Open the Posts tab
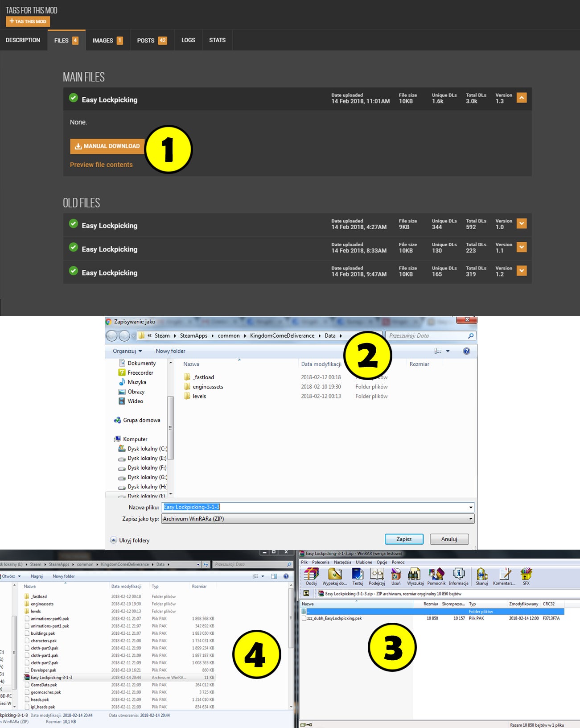The width and height of the screenshot is (580, 728). click(x=152, y=40)
